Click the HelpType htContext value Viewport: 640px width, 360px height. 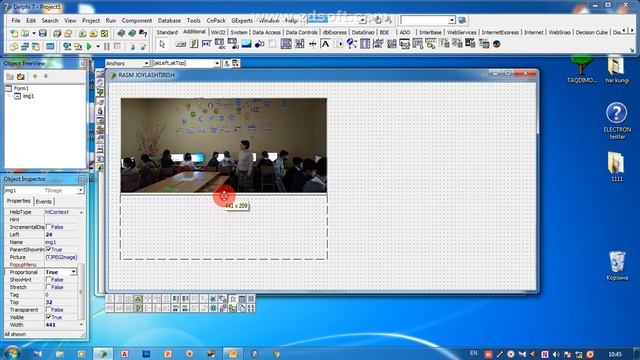[61, 212]
